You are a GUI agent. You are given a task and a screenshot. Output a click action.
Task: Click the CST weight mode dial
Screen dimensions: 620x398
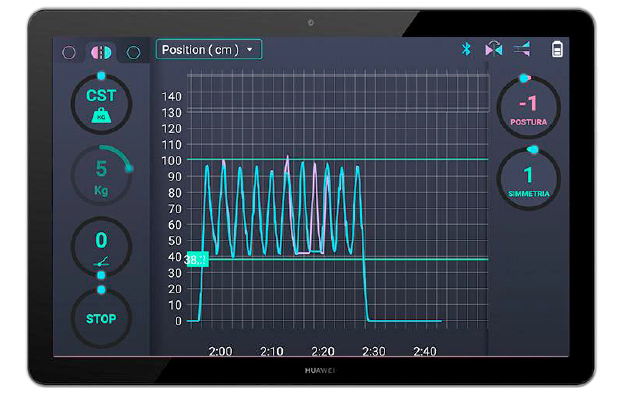101,105
